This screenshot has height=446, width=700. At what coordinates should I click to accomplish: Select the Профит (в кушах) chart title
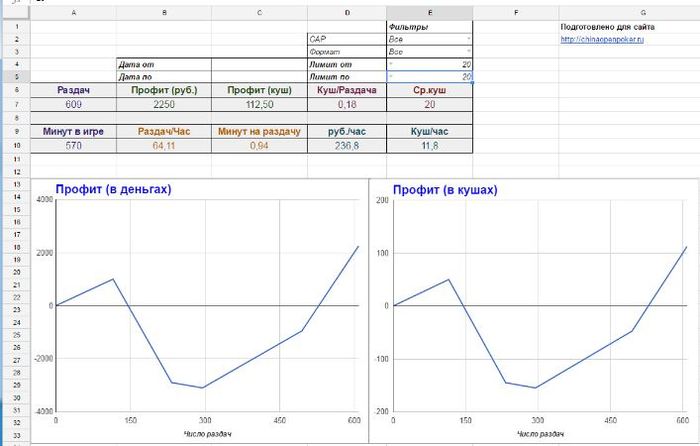445,190
